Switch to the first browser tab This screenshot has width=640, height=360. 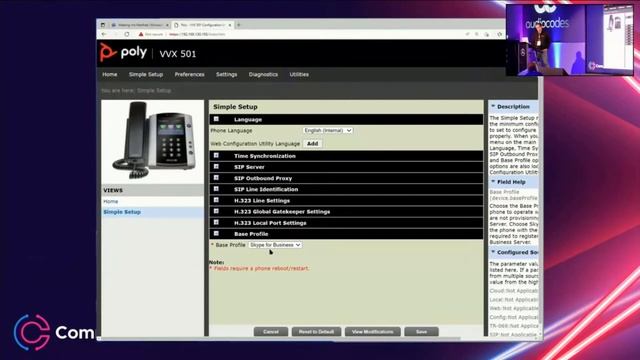pyautogui.click(x=140, y=25)
